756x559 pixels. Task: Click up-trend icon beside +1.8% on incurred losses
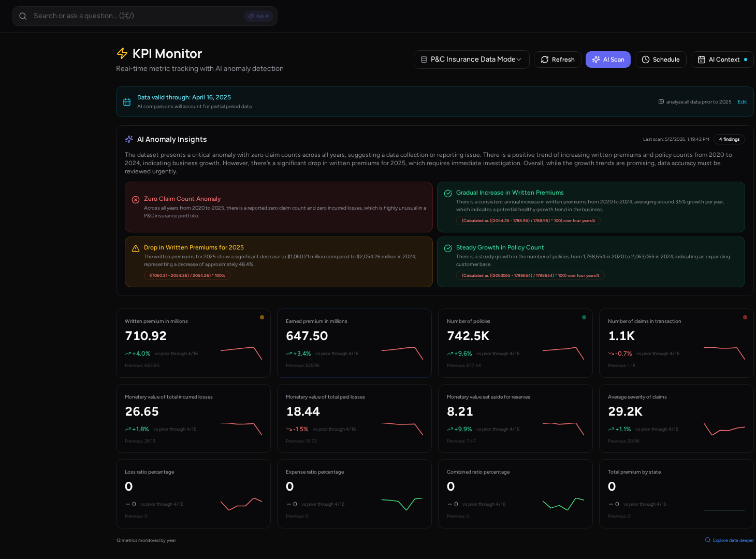(x=128, y=429)
